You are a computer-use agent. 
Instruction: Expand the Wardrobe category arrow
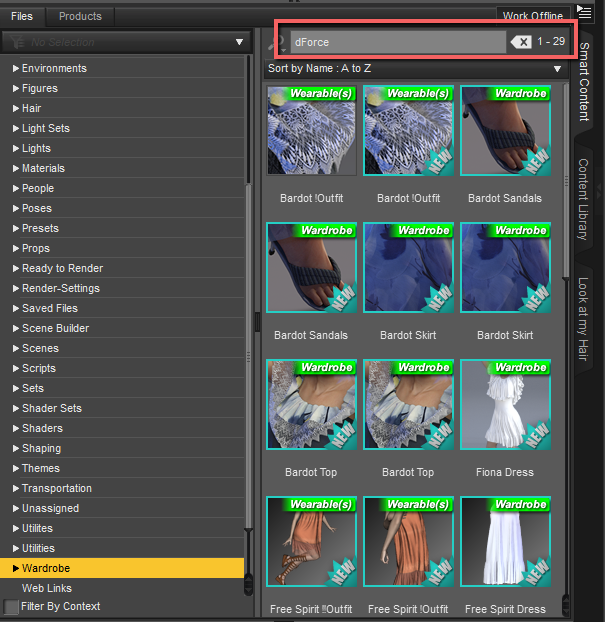pos(16,568)
